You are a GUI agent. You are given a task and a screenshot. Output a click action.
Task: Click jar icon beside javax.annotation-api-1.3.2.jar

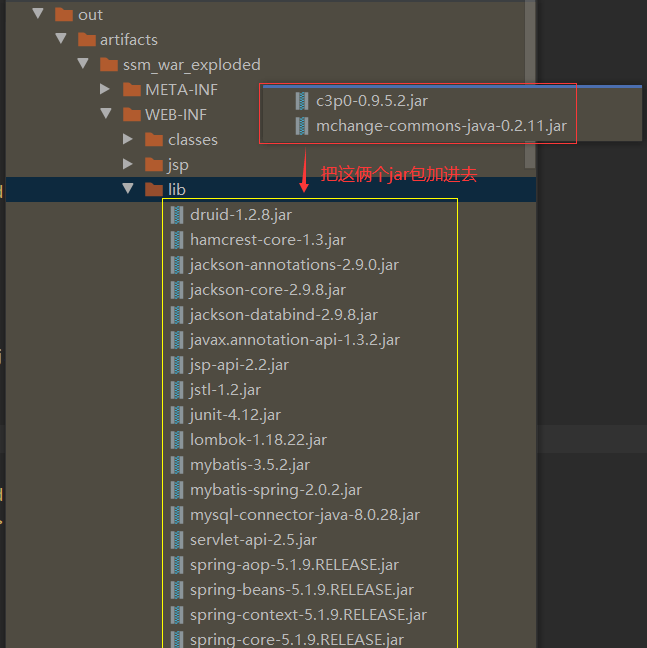coord(177,340)
